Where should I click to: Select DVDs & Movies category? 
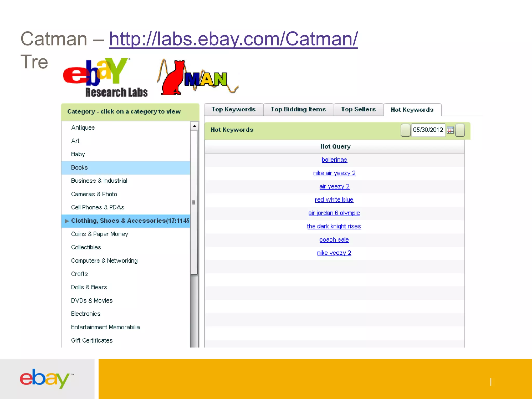126,301
